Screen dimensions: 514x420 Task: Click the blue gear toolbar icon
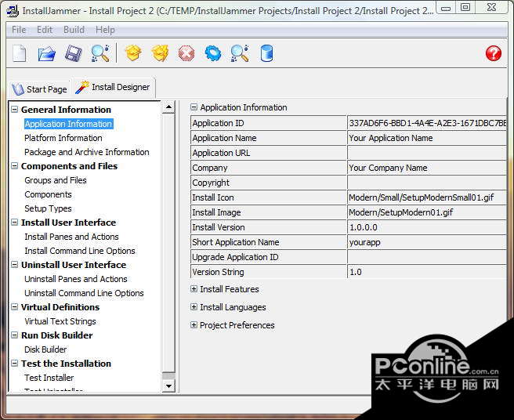point(213,53)
